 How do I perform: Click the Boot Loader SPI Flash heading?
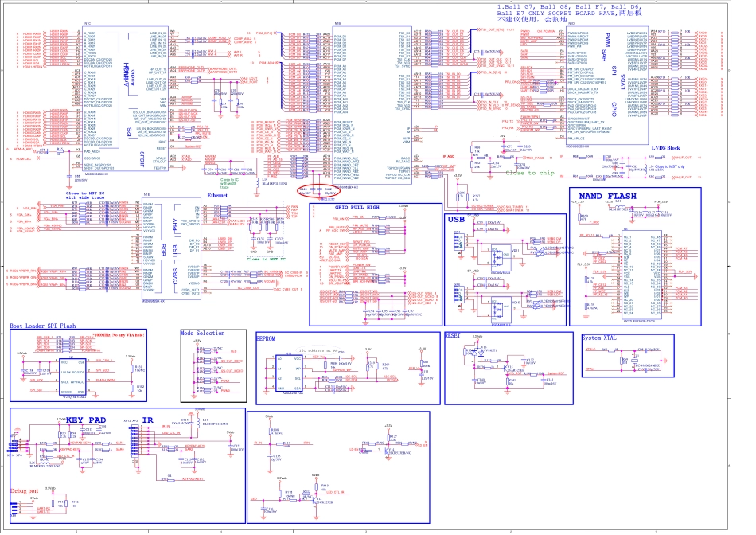coord(43,326)
